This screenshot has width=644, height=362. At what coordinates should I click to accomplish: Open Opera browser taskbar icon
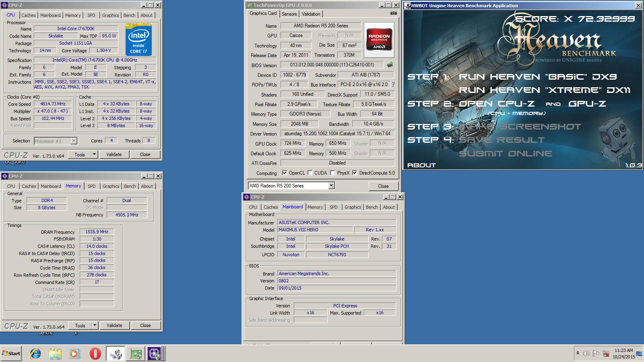point(95,354)
